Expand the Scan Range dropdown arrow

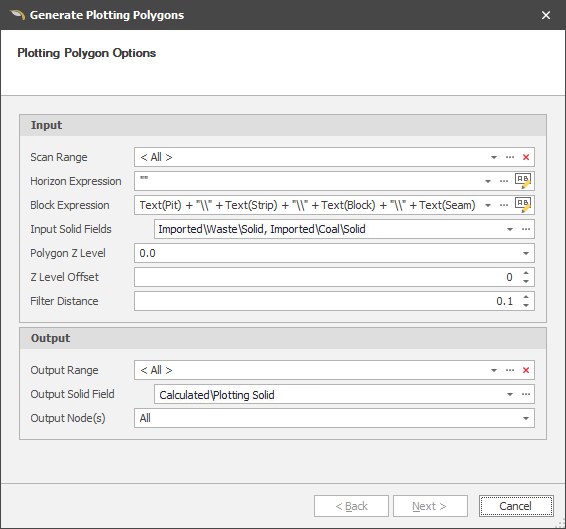[x=493, y=157]
